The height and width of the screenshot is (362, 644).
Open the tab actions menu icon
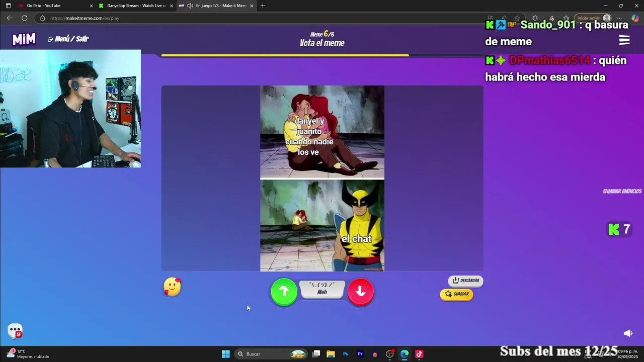tap(8, 6)
